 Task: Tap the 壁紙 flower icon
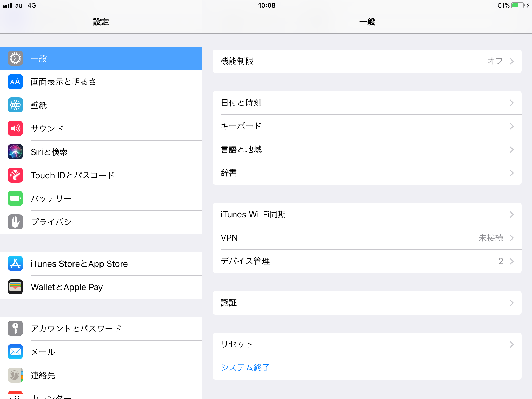[x=15, y=105]
